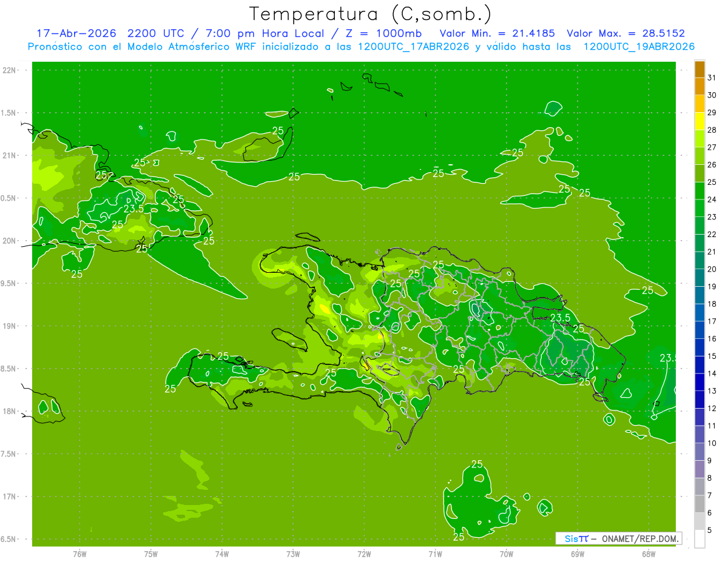Click the Valor Max. = 28.5152 text
The height and width of the screenshot is (562, 728).
click(625, 33)
